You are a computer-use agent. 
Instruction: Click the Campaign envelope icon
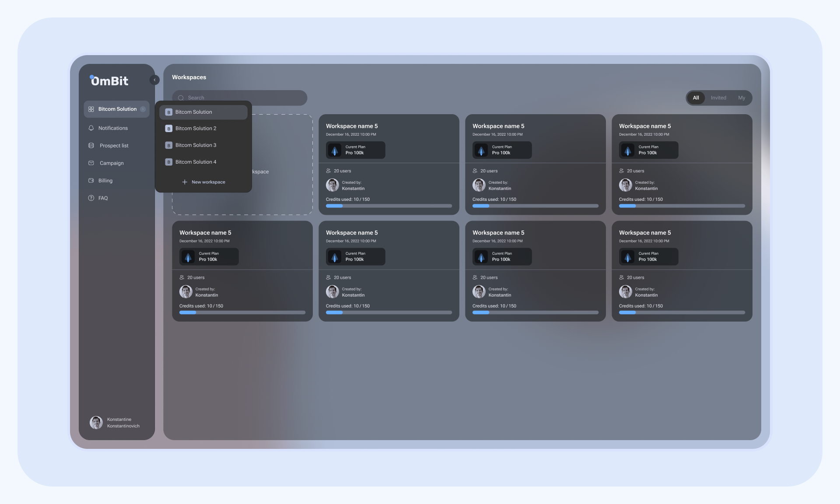click(91, 163)
